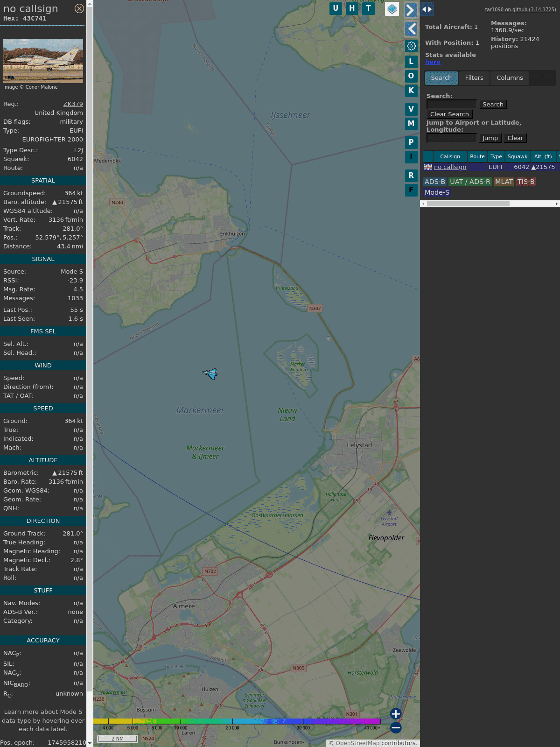The width and height of the screenshot is (560, 747).
Task: Toggle the O map button
Action: click(411, 76)
